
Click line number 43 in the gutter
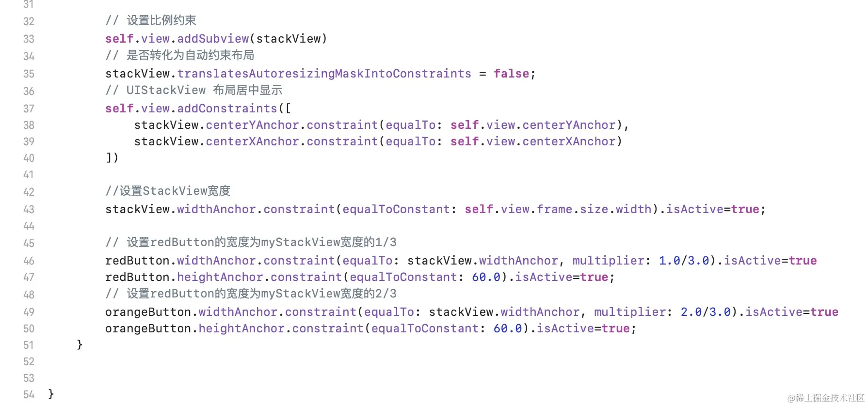point(29,209)
